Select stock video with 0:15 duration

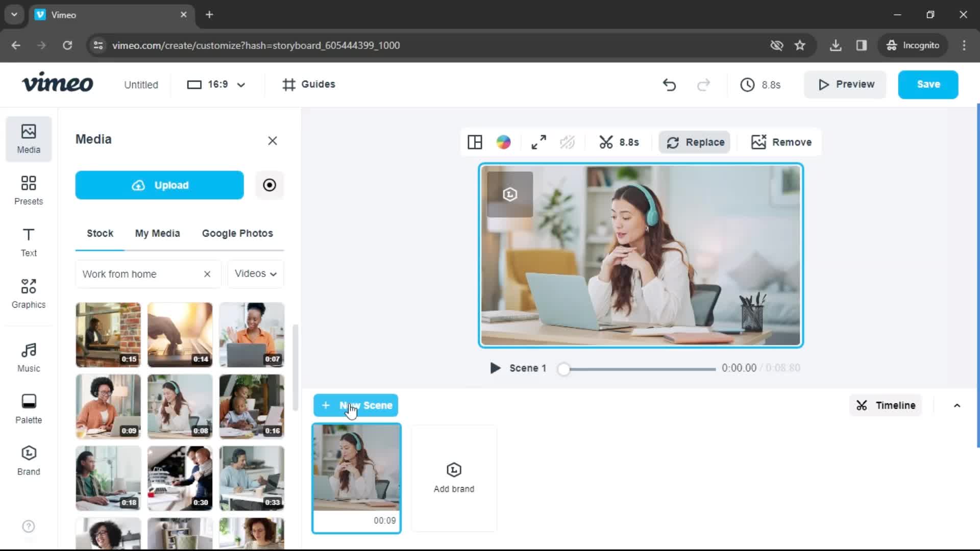[x=108, y=335]
